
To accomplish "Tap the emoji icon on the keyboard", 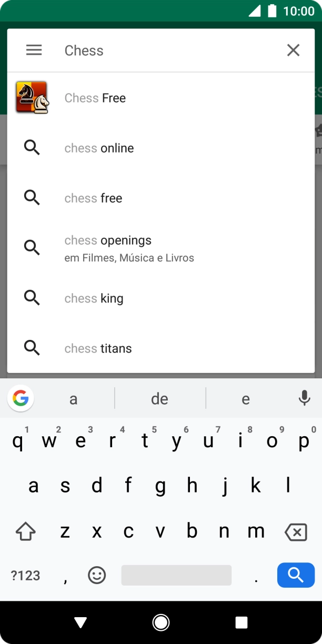I will pos(98,575).
